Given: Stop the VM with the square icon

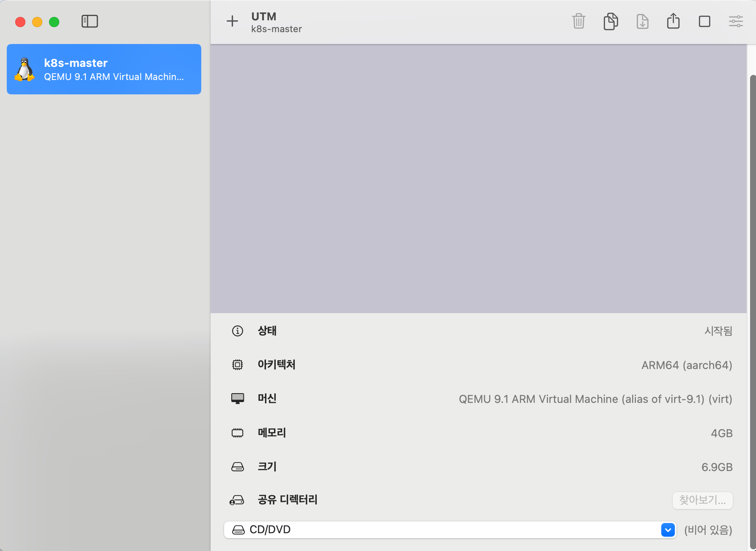Looking at the screenshot, I should 704,22.
